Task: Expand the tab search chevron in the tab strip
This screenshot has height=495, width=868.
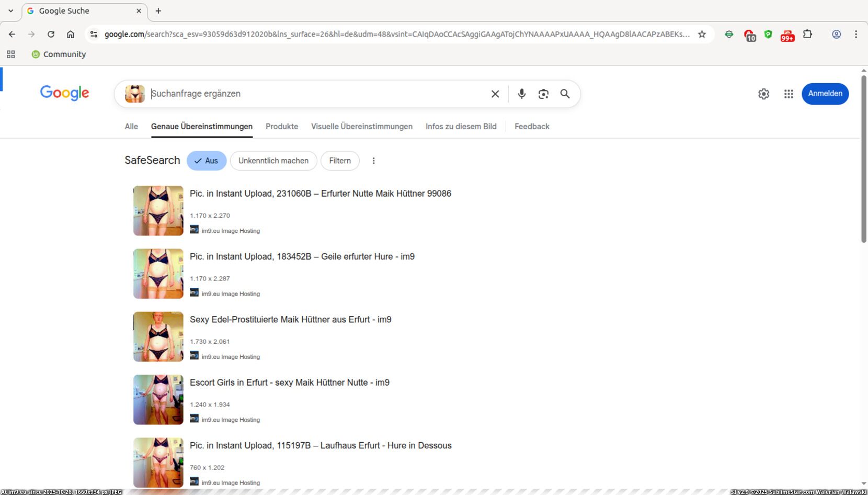Action: click(10, 10)
